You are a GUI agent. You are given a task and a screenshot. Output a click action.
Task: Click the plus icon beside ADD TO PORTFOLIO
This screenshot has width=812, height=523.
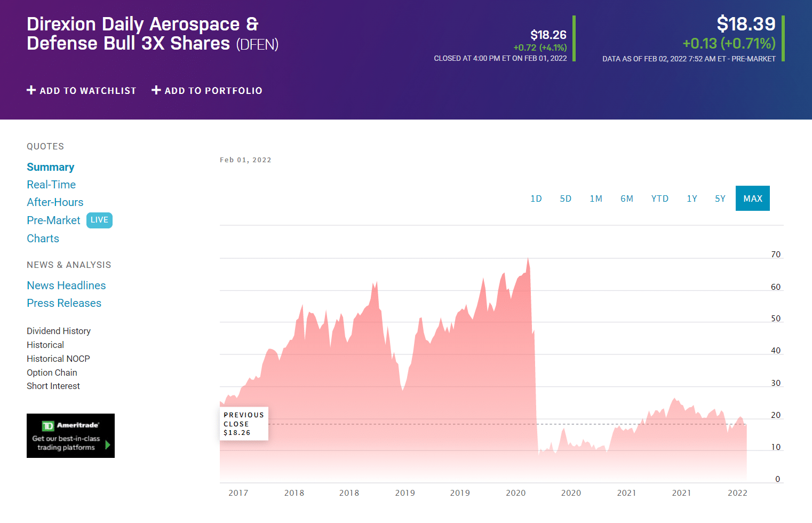click(156, 90)
